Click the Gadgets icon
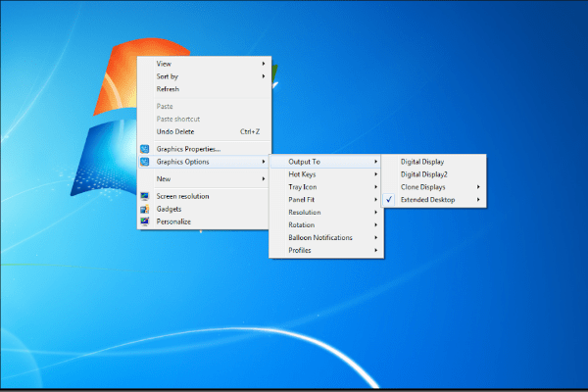The height and width of the screenshot is (392, 588). [144, 209]
